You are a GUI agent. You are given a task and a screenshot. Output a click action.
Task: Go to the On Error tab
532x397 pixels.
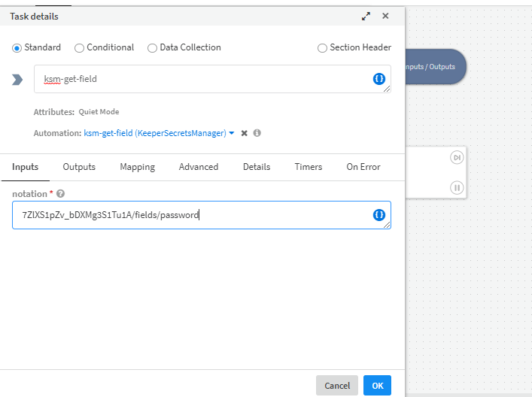(363, 167)
